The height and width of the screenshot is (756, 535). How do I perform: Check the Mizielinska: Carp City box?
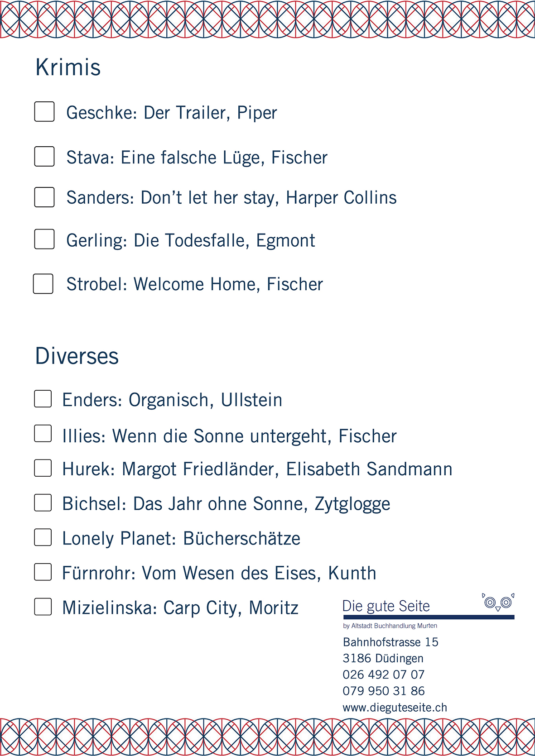(43, 607)
